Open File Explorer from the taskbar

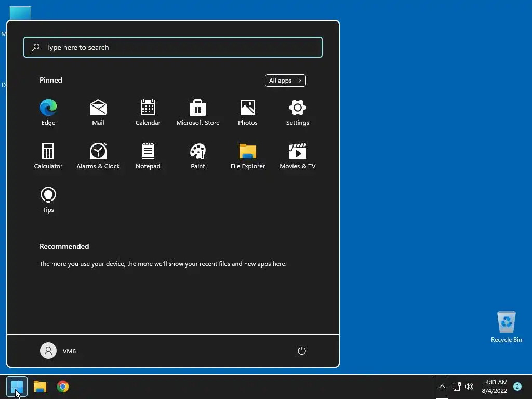click(x=39, y=387)
